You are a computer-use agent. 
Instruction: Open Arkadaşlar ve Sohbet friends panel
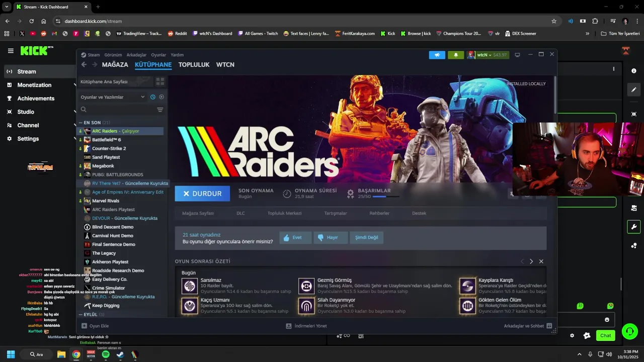(528, 326)
